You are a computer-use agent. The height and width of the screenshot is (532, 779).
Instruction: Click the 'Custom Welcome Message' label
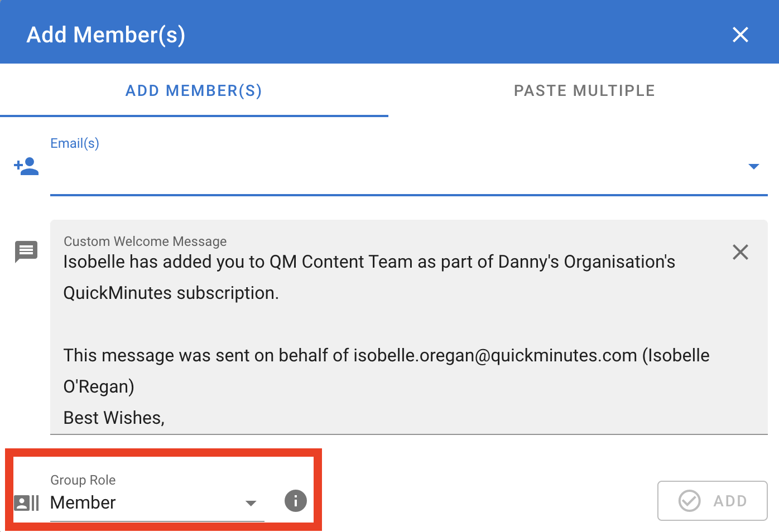click(145, 241)
